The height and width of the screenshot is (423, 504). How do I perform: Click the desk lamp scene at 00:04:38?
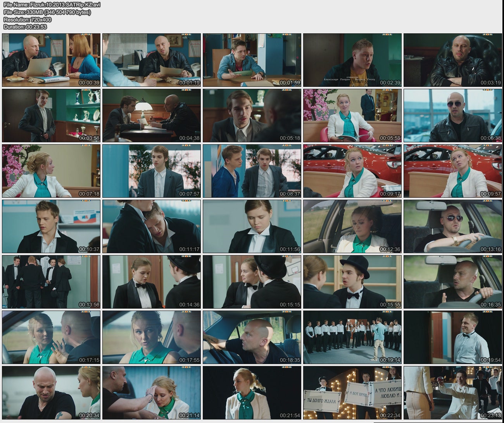(152, 116)
